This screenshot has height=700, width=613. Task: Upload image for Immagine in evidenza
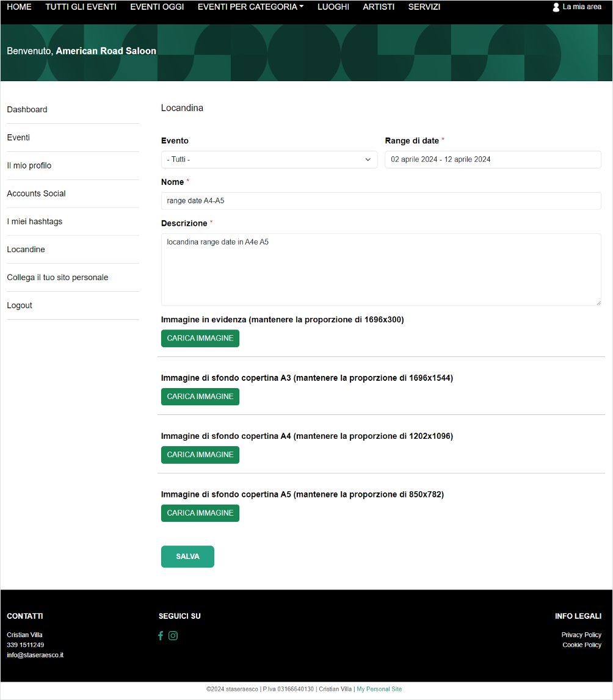(200, 338)
